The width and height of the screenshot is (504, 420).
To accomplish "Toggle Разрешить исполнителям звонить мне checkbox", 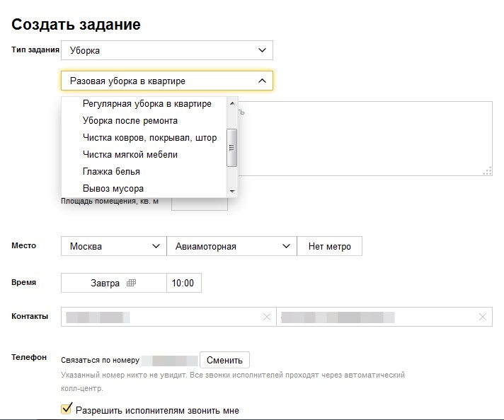I will click(67, 409).
